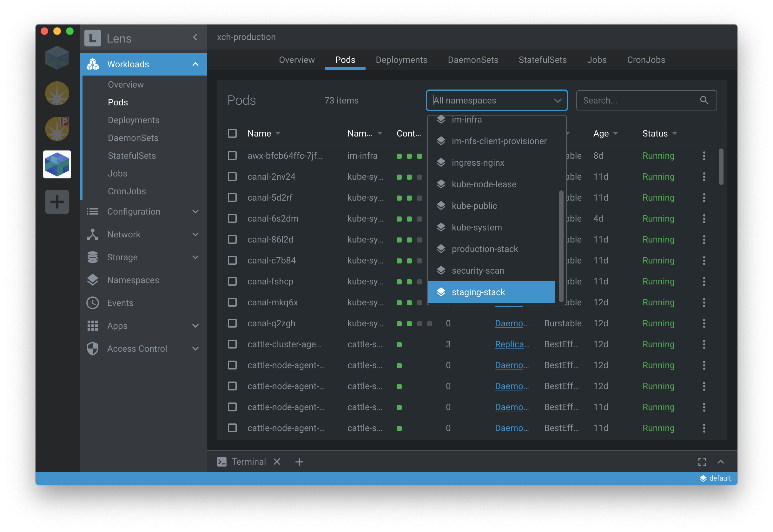Open Replica link for cattle-cluster-age pod
The image size is (773, 532).
point(512,344)
